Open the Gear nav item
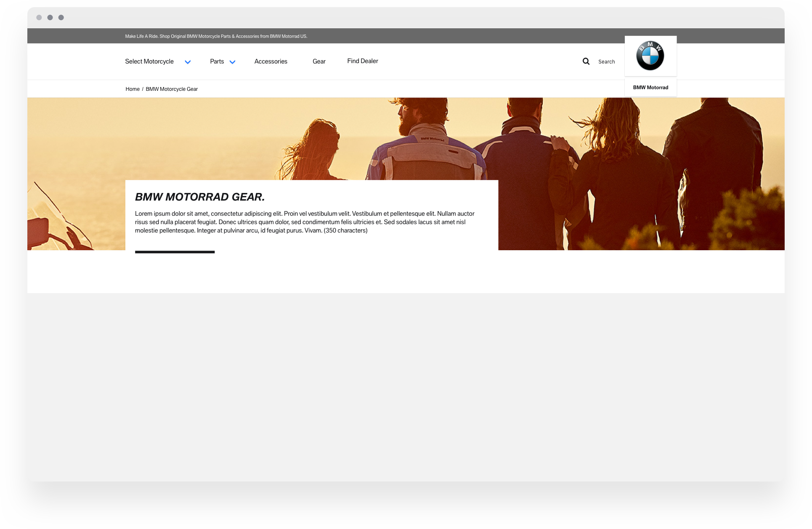The height and width of the screenshot is (529, 812). [319, 61]
